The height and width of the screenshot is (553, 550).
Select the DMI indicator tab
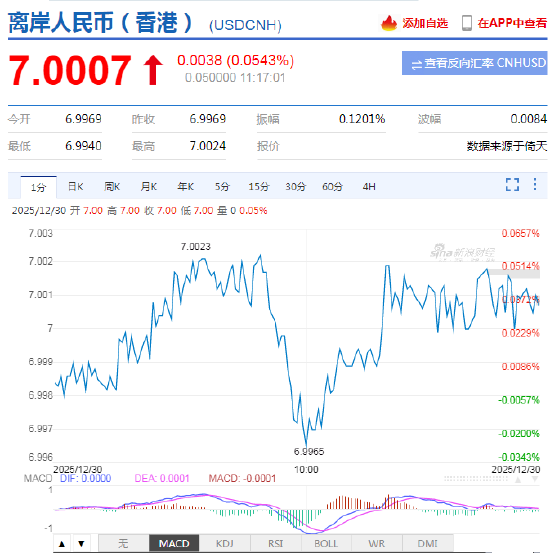(x=427, y=543)
